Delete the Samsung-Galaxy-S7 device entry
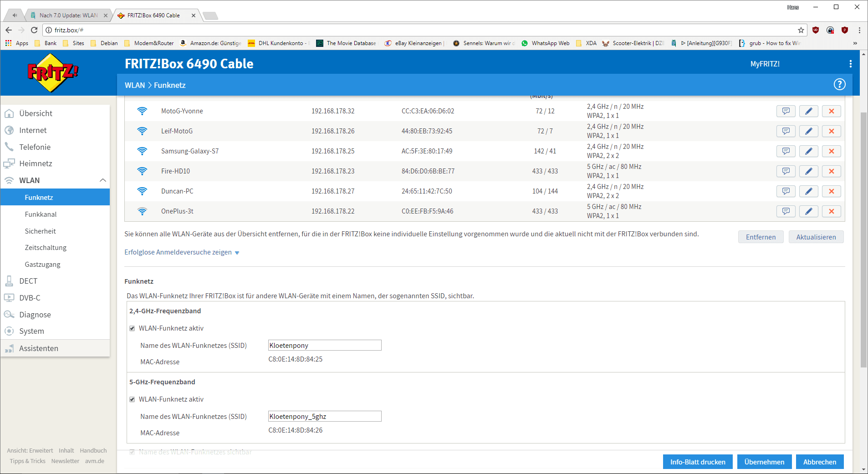 (x=831, y=151)
